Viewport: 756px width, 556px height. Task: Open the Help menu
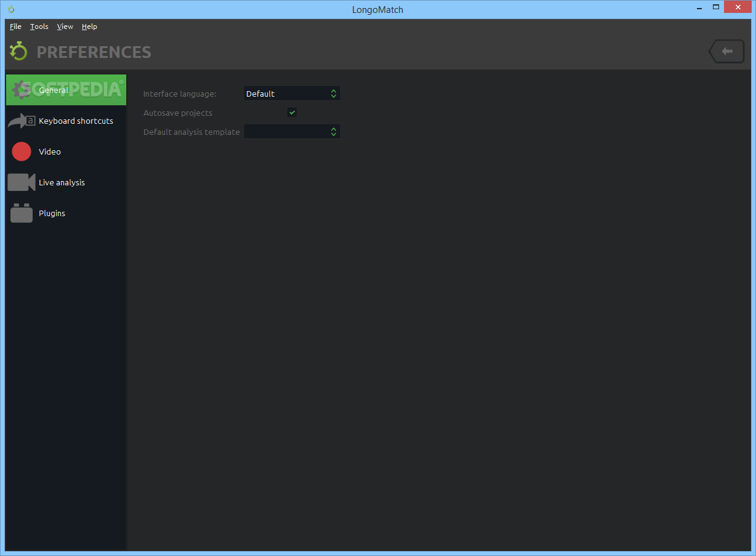[x=89, y=26]
